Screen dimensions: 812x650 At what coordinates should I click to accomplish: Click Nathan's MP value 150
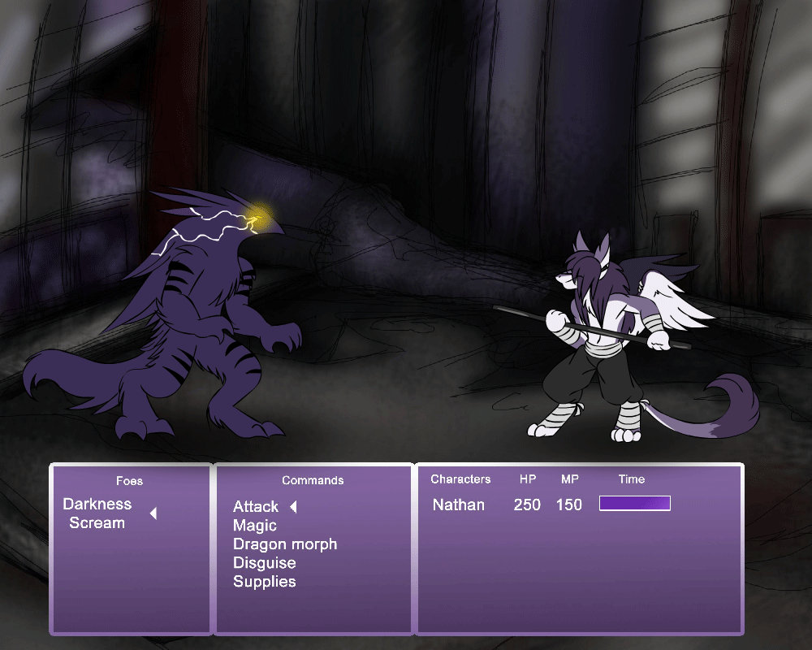click(569, 505)
